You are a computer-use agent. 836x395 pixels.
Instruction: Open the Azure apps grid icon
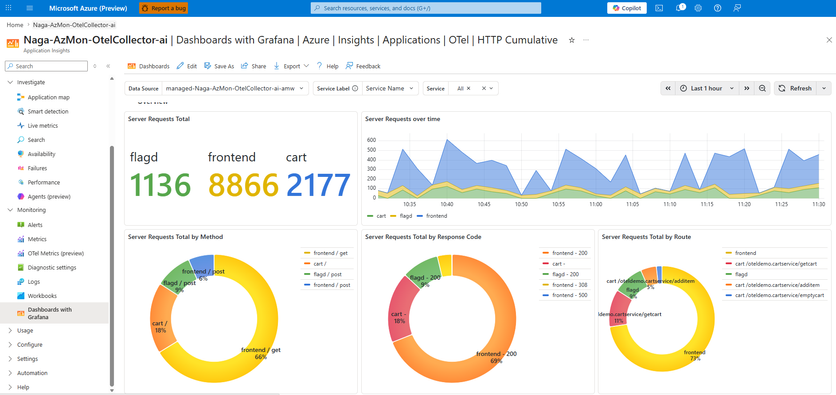click(8, 8)
